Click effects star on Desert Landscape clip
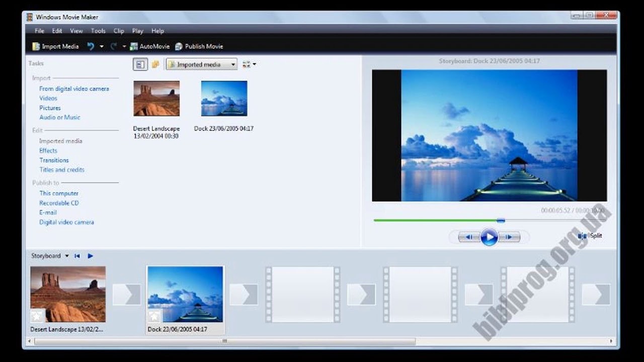The image size is (644, 362). pos(37,316)
